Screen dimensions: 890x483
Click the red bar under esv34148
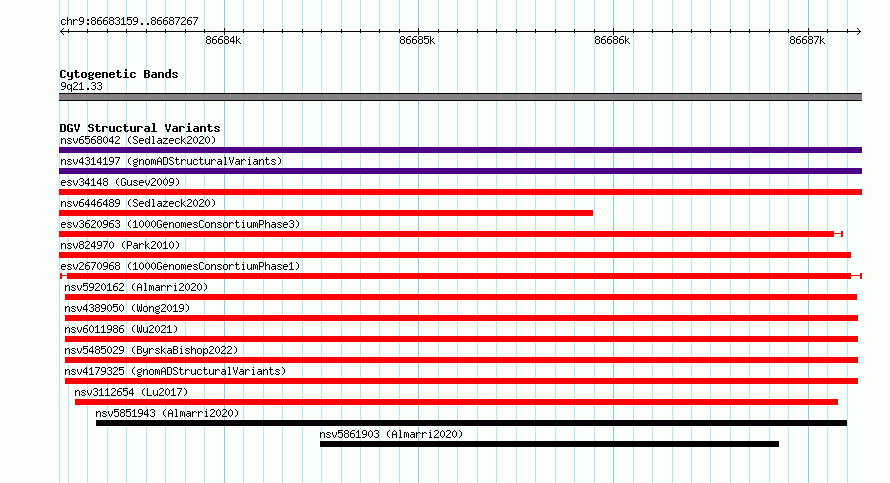(x=460, y=192)
